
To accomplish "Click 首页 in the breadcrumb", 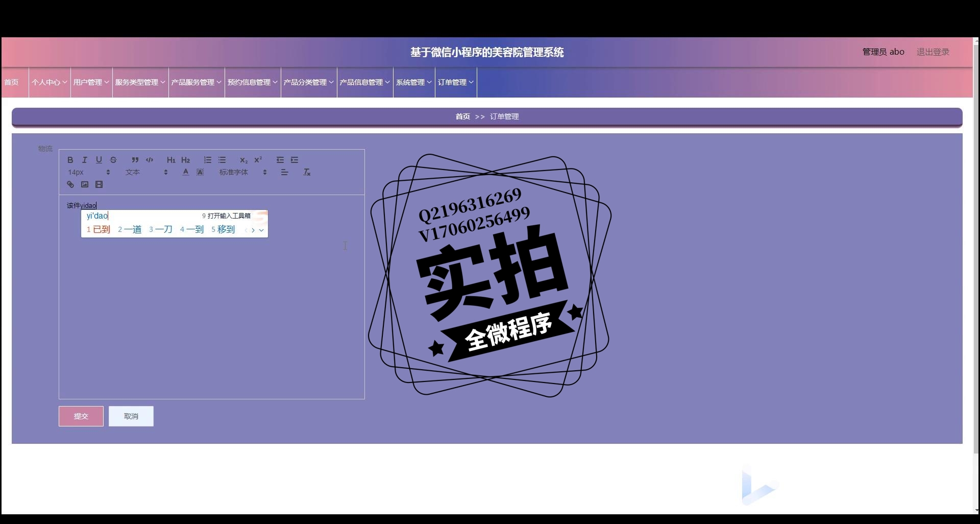I will click(463, 116).
